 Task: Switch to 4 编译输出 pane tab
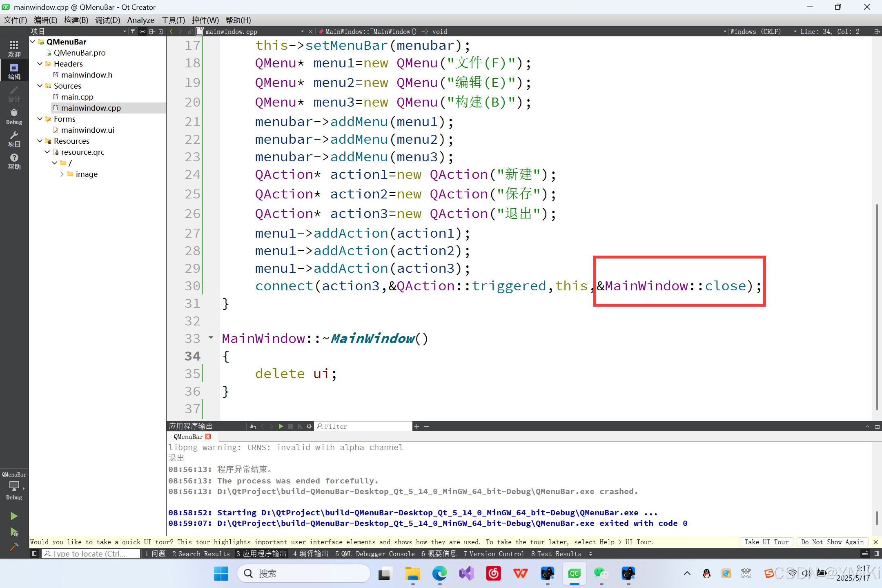(x=311, y=554)
